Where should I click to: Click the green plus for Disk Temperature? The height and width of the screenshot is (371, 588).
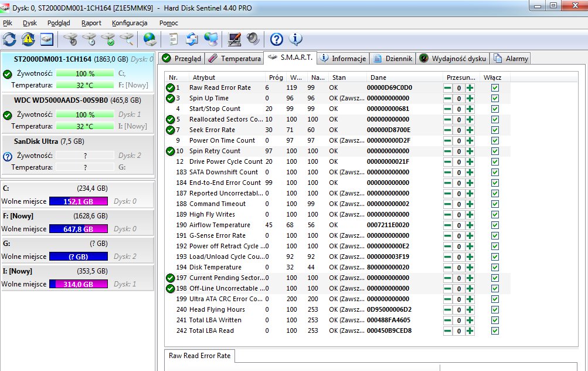470,267
